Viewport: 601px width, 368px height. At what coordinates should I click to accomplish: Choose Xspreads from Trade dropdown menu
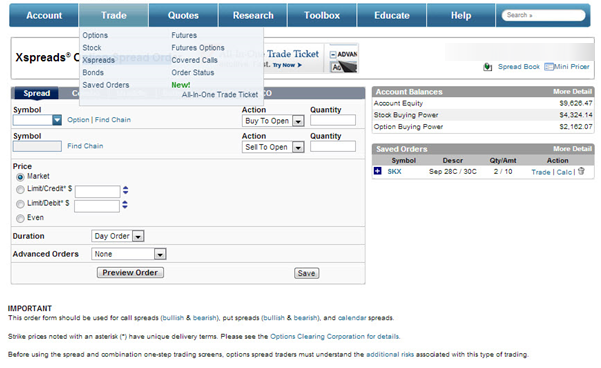point(99,60)
